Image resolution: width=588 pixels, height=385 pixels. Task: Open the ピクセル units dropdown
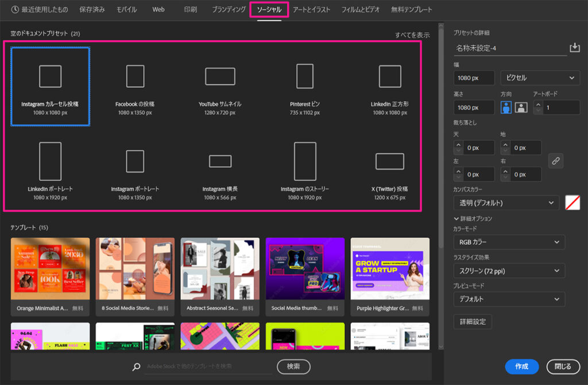539,78
